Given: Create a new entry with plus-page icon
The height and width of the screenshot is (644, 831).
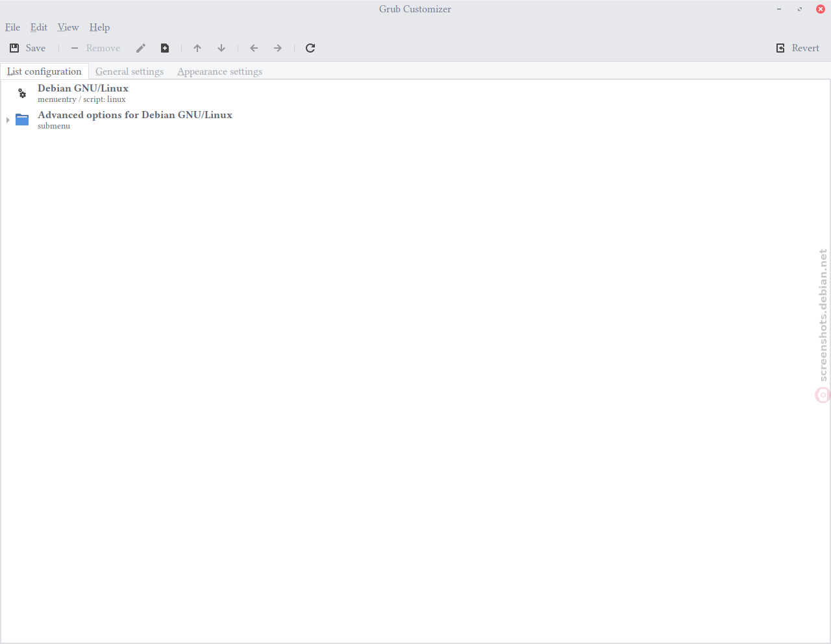Looking at the screenshot, I should tap(165, 48).
